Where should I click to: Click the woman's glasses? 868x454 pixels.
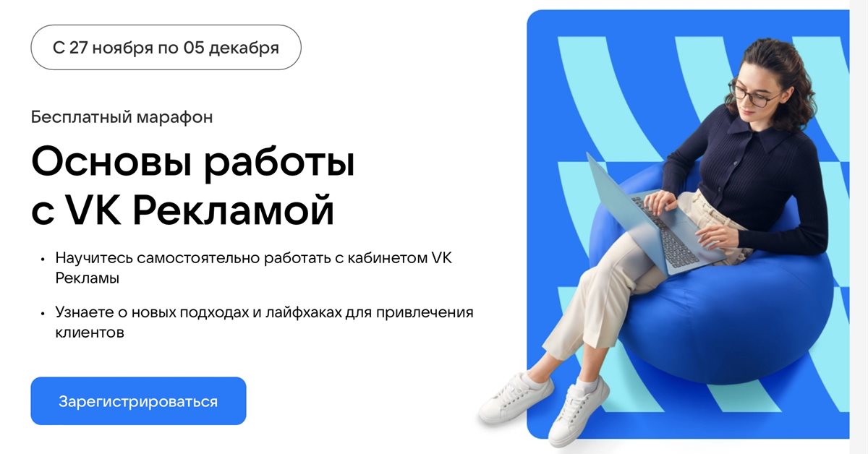[756, 95]
